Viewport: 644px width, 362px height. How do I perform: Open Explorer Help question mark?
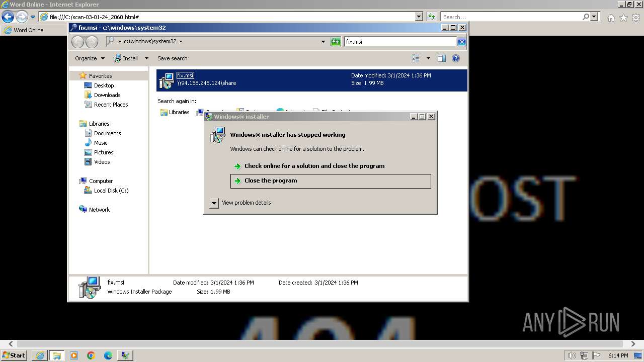pos(456,58)
